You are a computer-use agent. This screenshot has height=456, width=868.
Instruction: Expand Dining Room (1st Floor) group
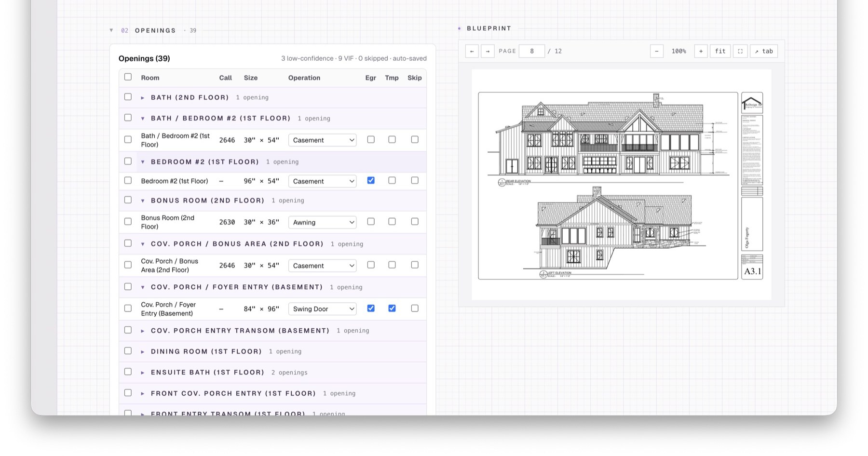coord(143,352)
